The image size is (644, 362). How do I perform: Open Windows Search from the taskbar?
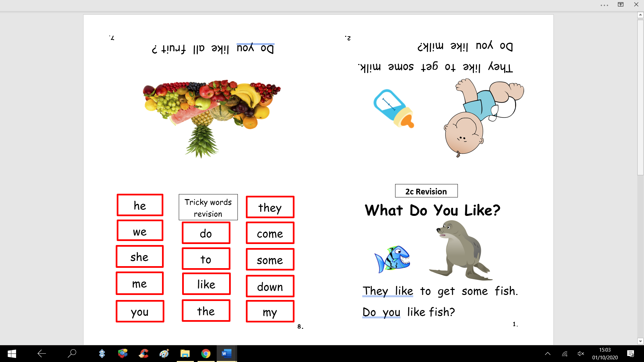point(72,354)
